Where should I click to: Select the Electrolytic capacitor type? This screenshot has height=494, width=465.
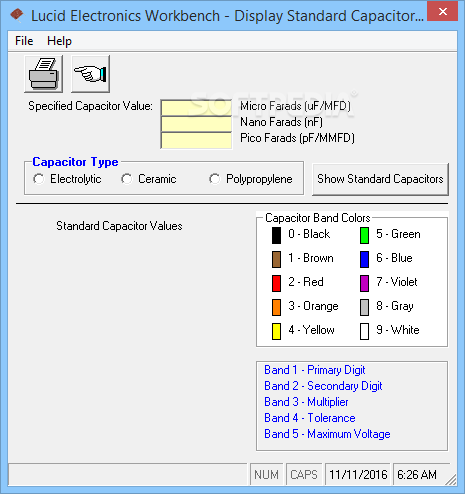coord(68,179)
